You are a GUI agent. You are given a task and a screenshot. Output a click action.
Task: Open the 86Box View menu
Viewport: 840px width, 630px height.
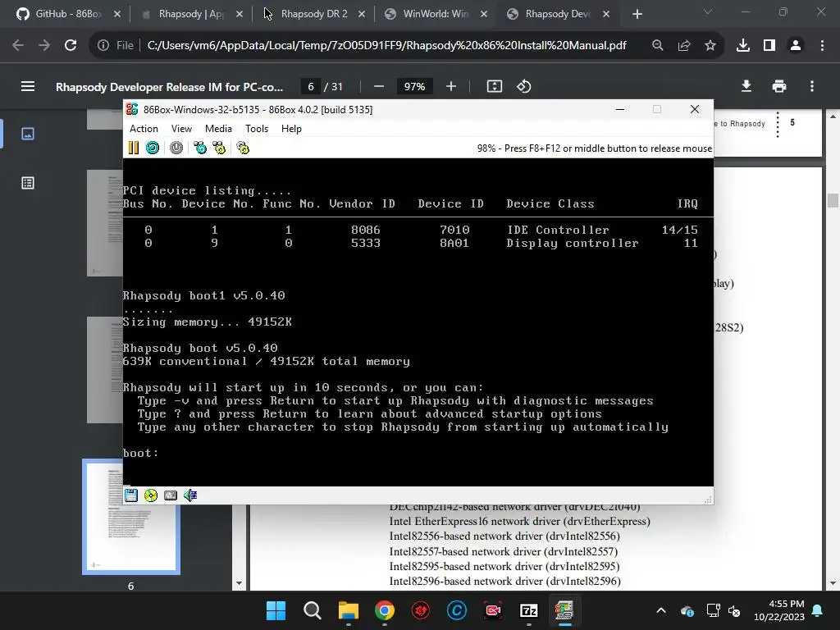pos(181,129)
